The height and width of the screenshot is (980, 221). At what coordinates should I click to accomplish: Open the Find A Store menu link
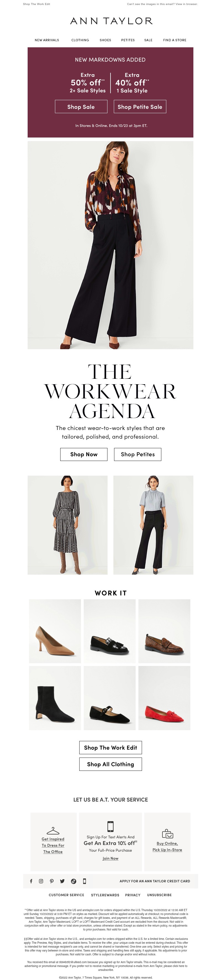coord(175,40)
